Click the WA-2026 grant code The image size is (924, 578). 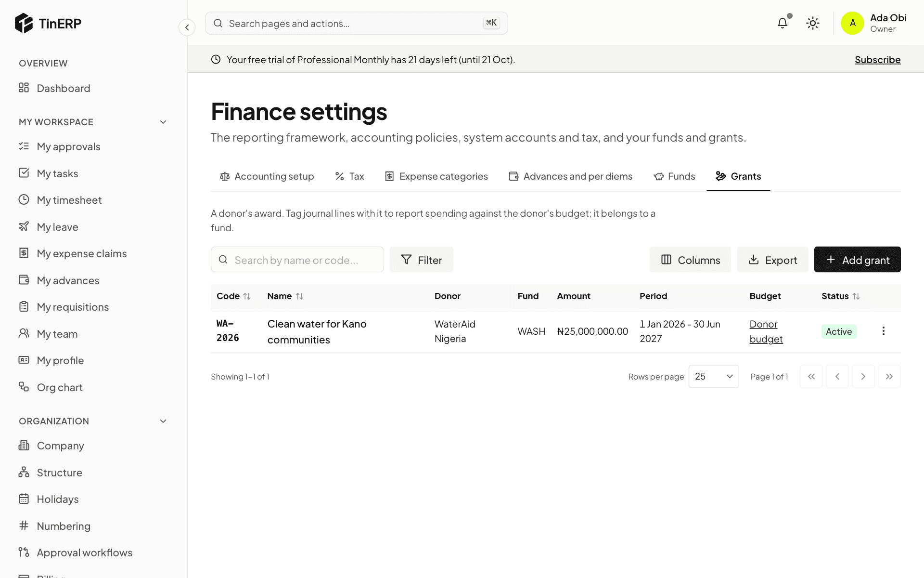coord(228,331)
